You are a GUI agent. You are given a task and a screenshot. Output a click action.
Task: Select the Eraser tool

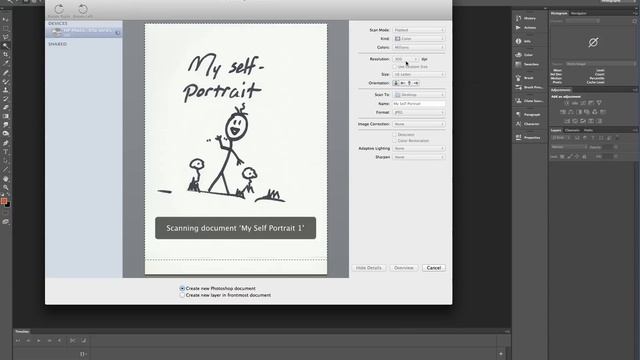[5, 107]
